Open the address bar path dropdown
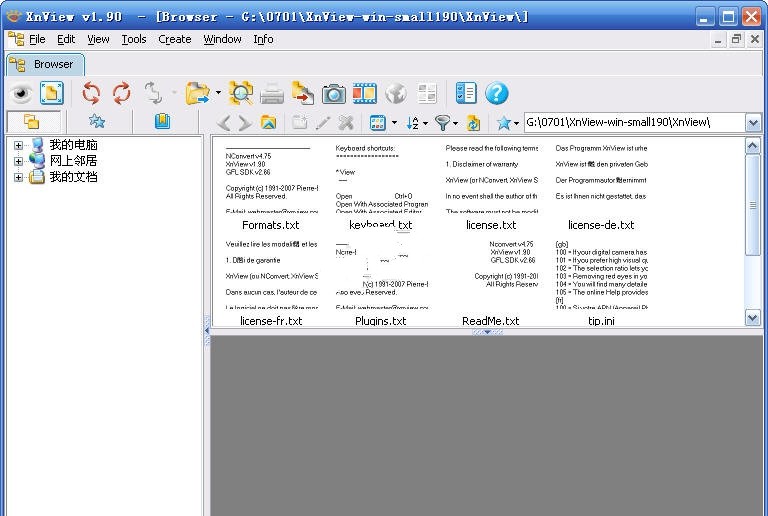The height and width of the screenshot is (516, 768). click(753, 122)
